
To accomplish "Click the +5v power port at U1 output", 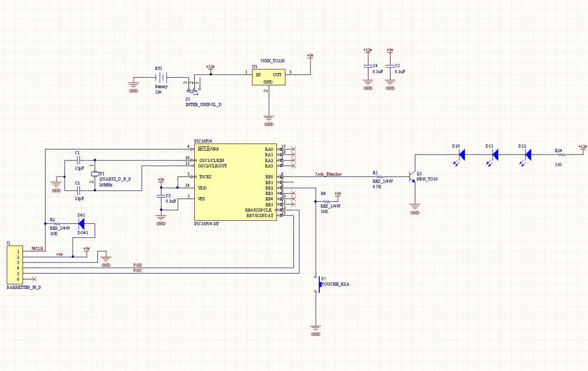I will point(310,57).
